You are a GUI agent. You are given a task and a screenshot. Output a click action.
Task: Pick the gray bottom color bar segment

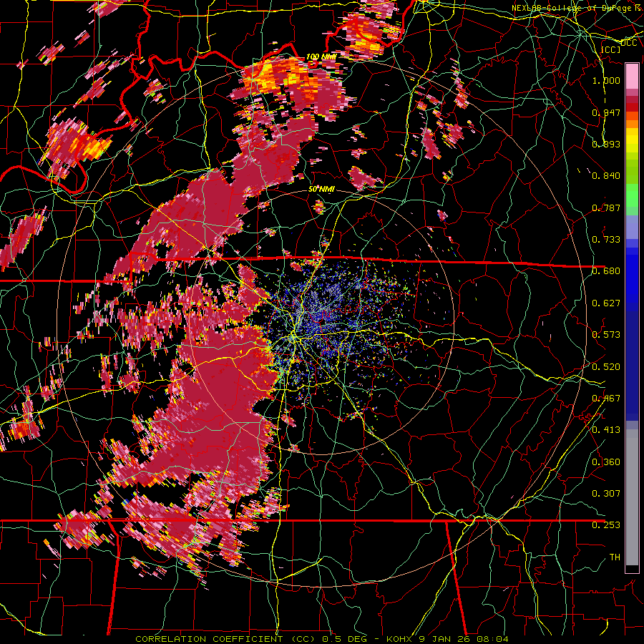point(632,497)
